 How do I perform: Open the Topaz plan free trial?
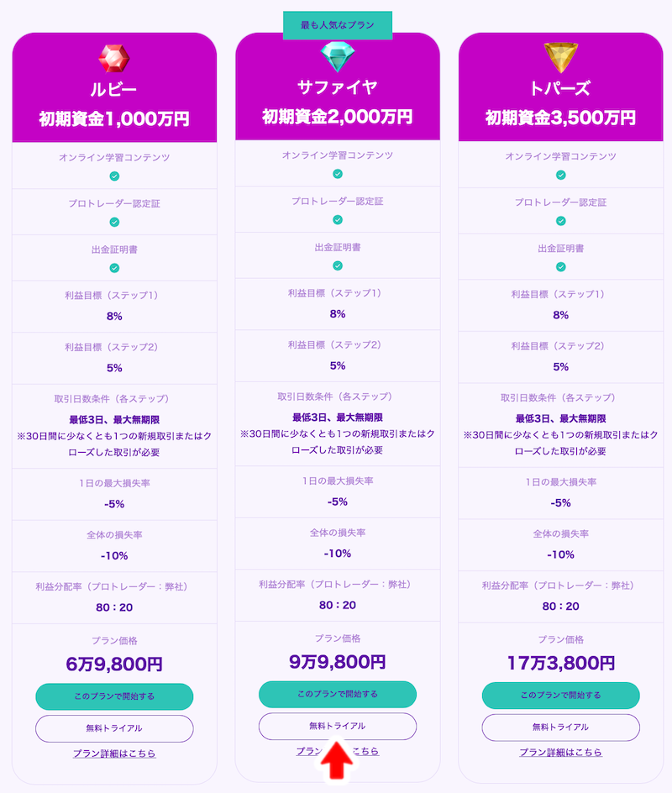(561, 727)
